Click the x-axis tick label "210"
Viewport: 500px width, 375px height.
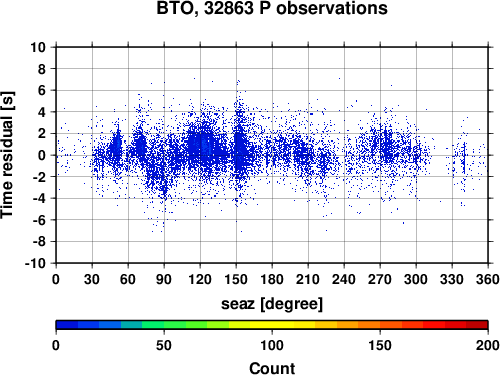point(308,279)
